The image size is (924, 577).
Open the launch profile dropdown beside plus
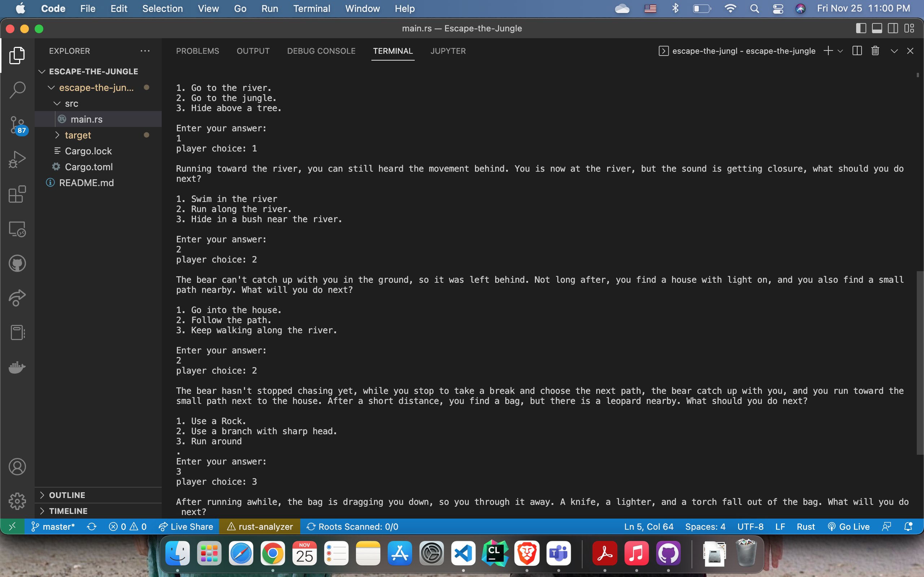click(x=840, y=51)
